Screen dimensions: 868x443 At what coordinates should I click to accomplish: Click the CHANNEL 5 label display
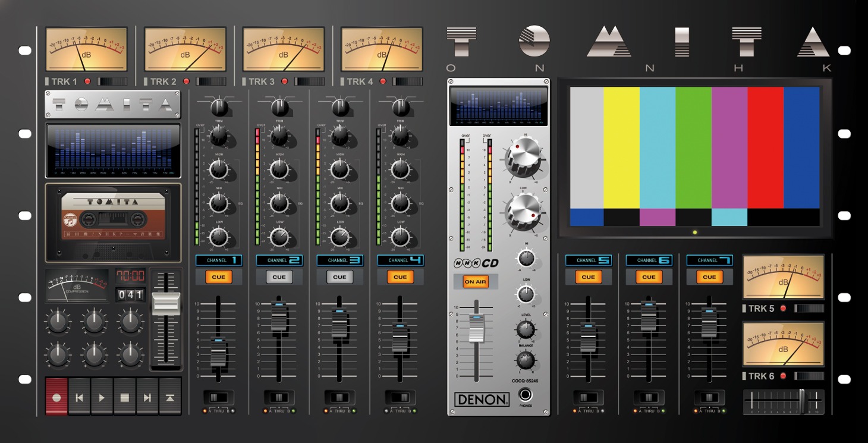pos(589,260)
